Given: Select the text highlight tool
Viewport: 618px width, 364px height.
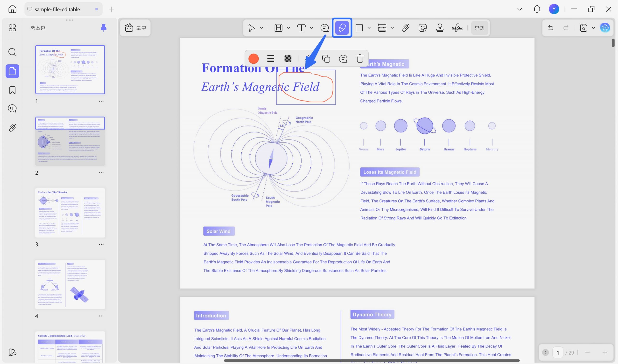Looking at the screenshot, I should click(278, 28).
